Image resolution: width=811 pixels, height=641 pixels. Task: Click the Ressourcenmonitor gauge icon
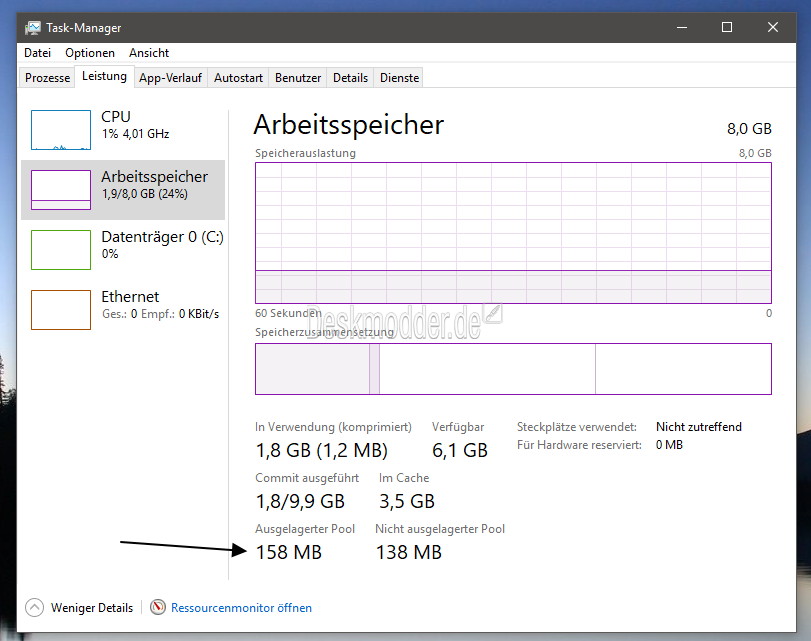coord(158,607)
